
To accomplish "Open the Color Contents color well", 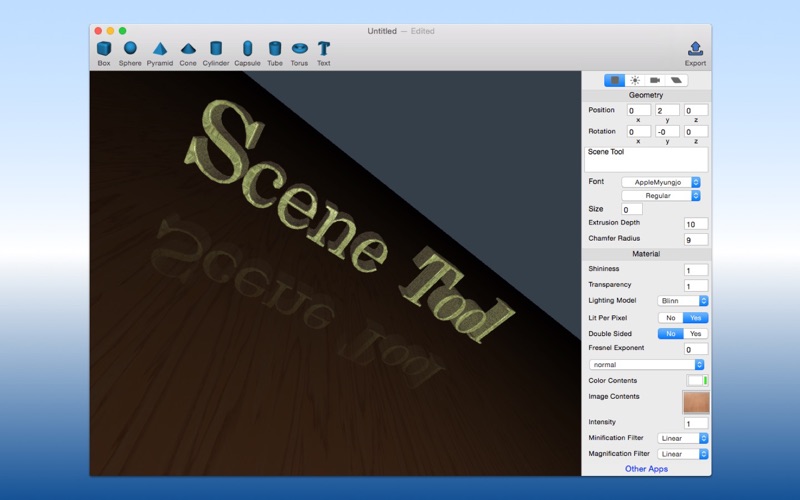I will click(x=696, y=381).
